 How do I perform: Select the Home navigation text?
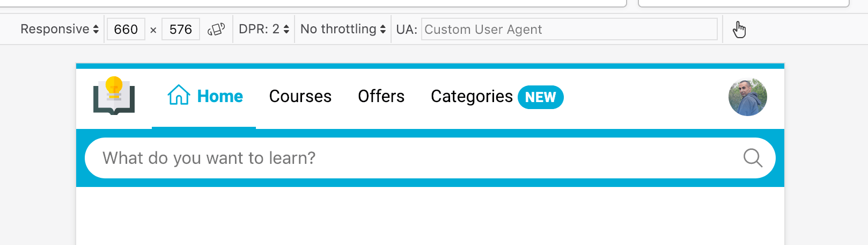pos(220,96)
